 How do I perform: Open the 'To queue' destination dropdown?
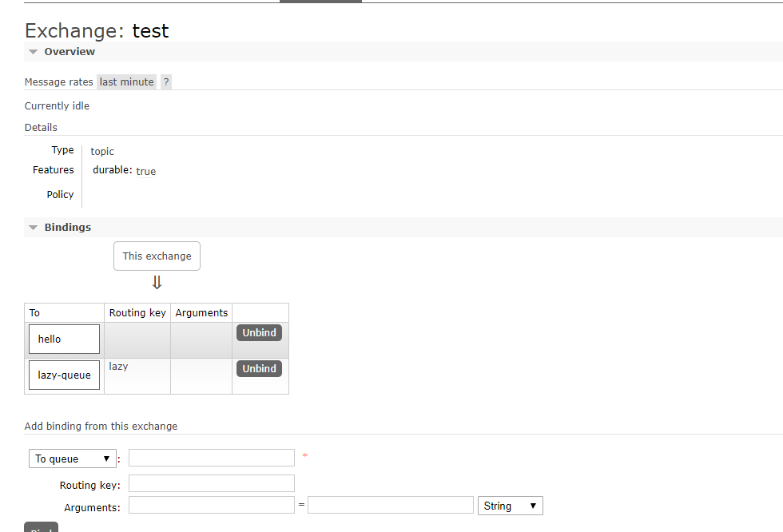(x=73, y=459)
